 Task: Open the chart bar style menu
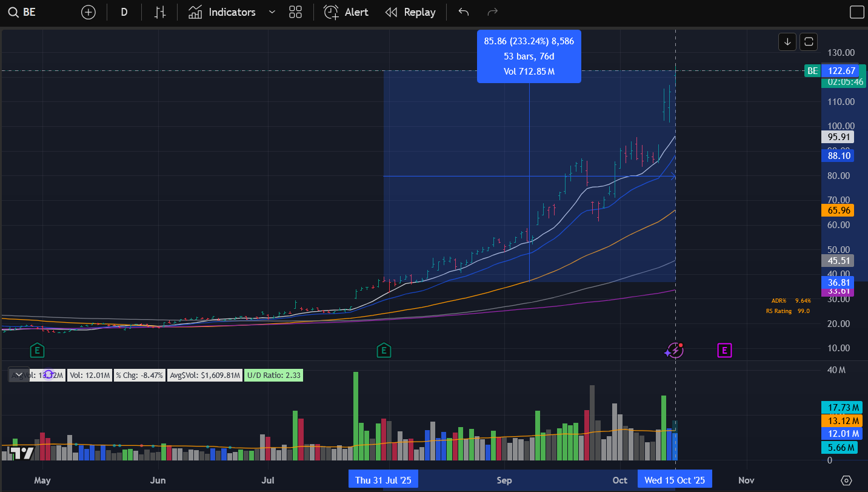[x=160, y=12]
